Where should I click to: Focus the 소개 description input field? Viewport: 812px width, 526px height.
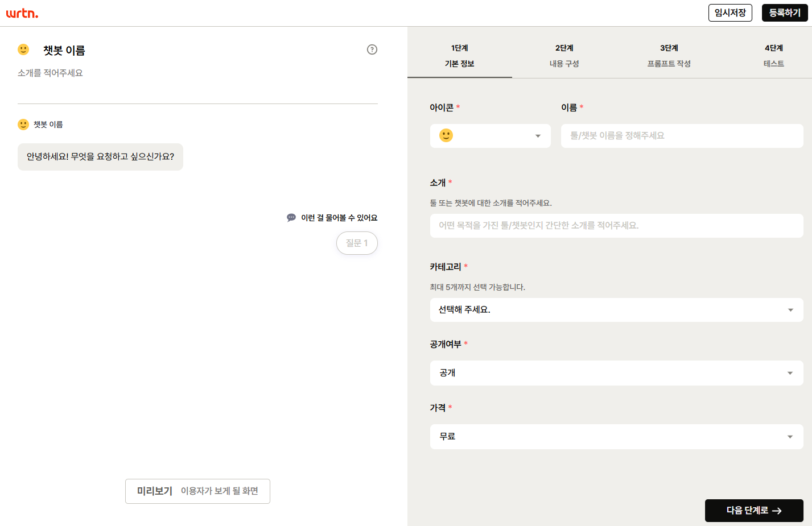click(616, 226)
